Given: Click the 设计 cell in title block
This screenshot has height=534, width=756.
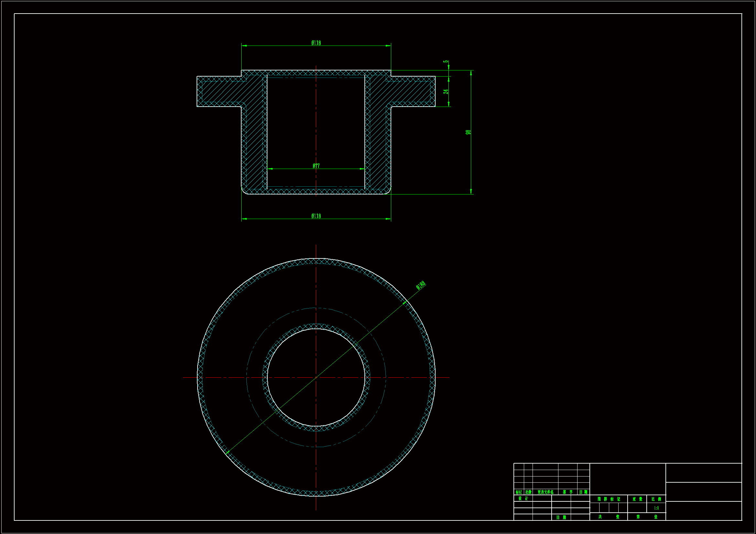Looking at the screenshot, I should click(x=523, y=498).
